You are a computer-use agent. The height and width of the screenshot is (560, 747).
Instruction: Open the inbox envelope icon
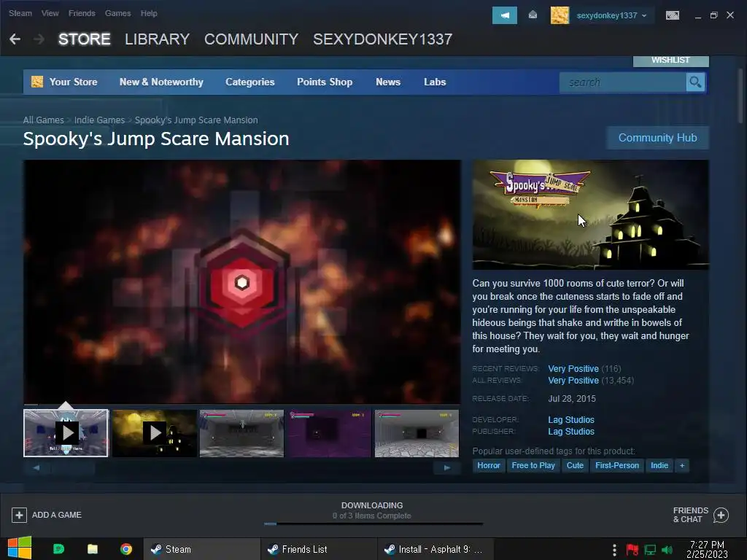tap(533, 15)
